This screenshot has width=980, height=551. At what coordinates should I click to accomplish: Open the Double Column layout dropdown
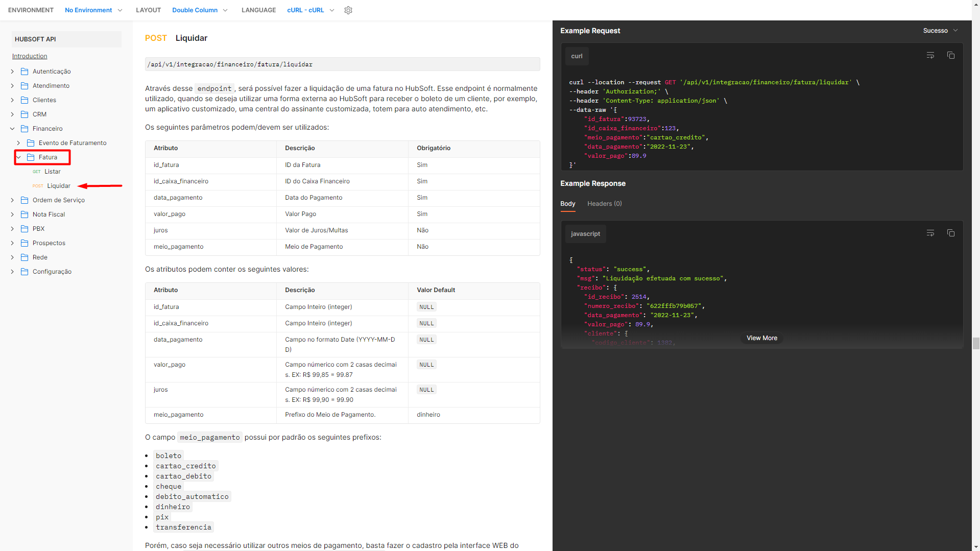200,10
